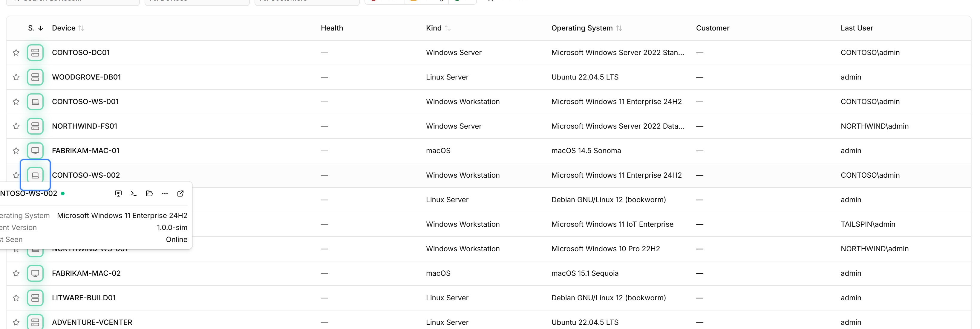Click 'NORTHWIND\admin' in NORTHWIND-FS01 row
The width and height of the screenshot is (980, 329).
coord(874,126)
